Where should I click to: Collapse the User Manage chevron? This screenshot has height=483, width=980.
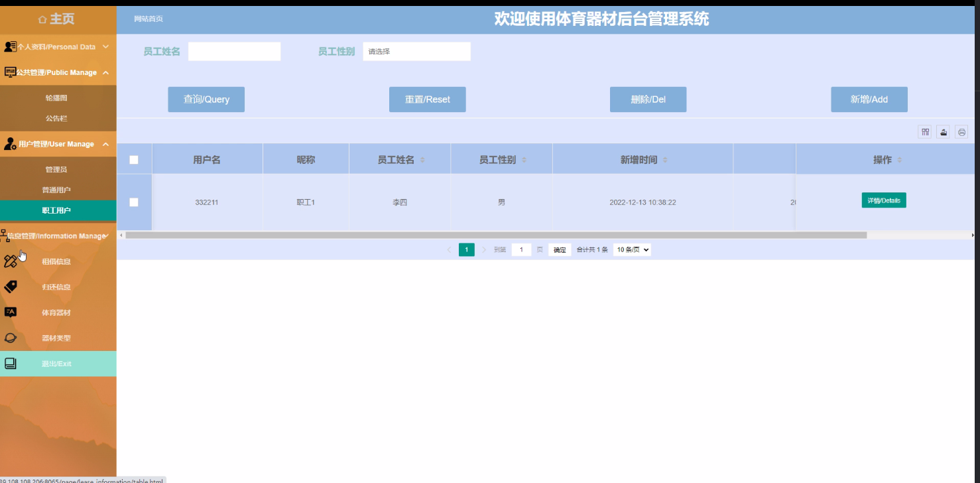(x=105, y=144)
